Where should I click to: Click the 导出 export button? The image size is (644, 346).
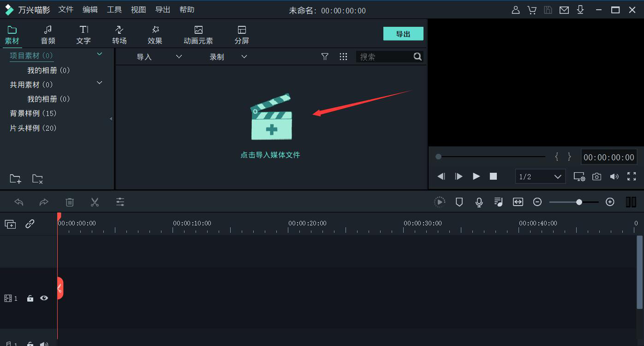click(x=403, y=33)
